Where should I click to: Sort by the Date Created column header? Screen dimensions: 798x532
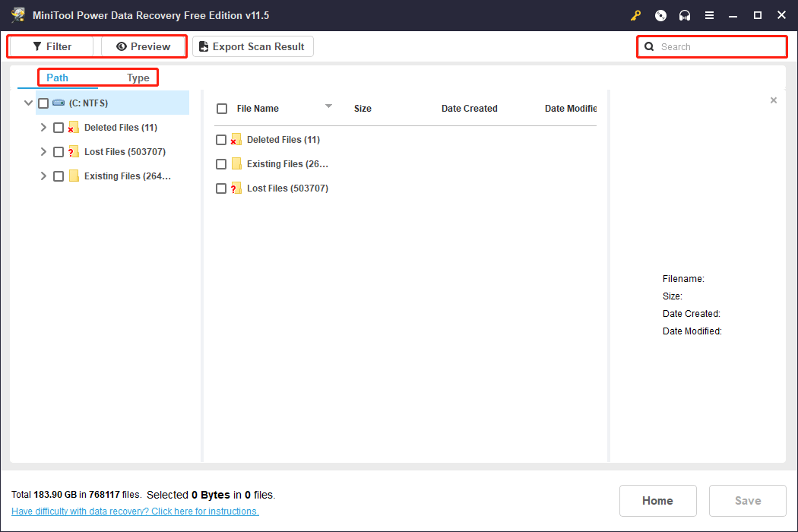469,109
